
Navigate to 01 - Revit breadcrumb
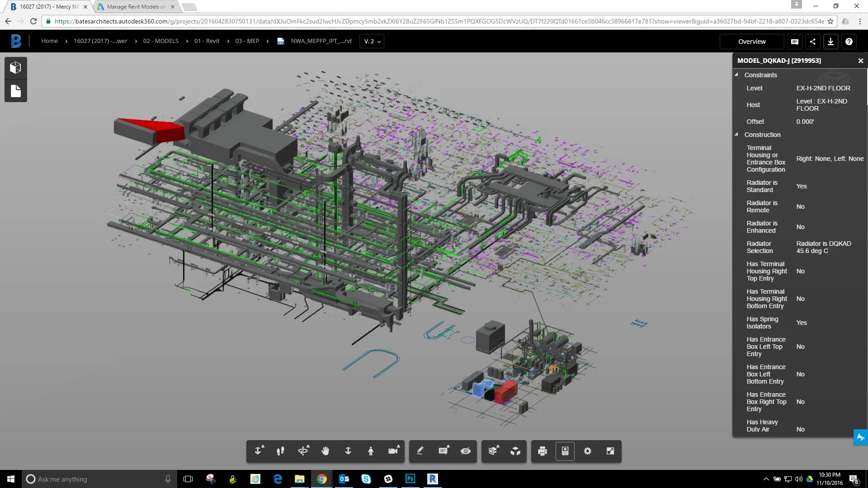coord(207,41)
